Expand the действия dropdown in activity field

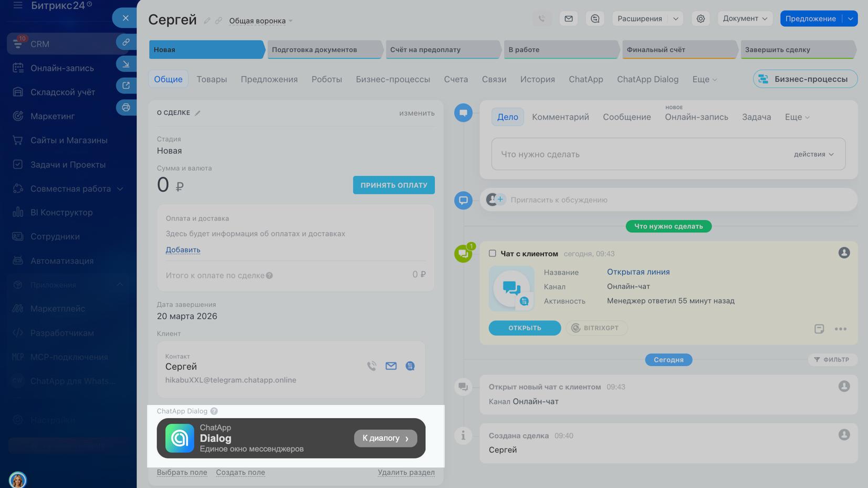click(813, 154)
